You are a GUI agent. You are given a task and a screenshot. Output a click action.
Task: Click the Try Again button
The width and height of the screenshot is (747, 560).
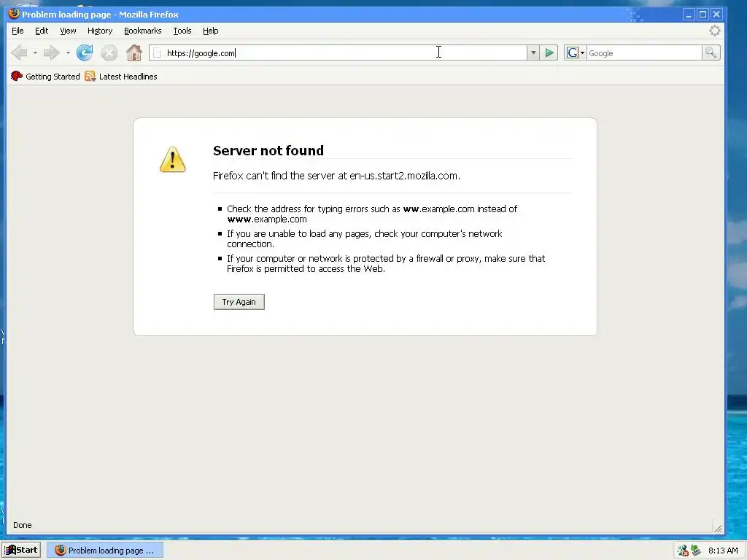tap(239, 302)
